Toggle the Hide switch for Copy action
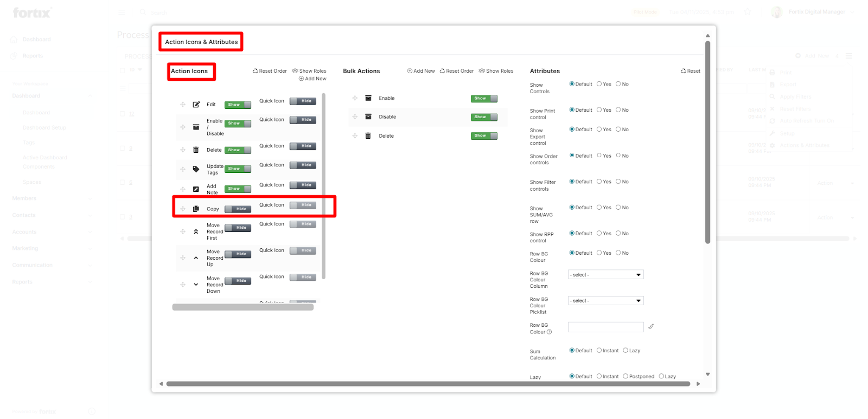This screenshot has height=419, width=868. coord(238,209)
